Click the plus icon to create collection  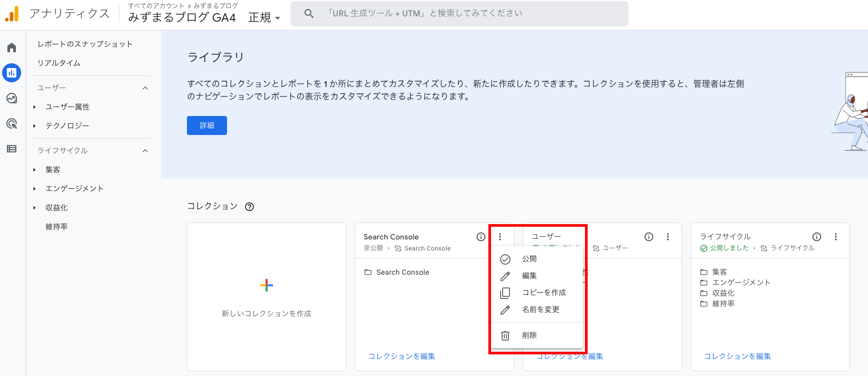(267, 286)
